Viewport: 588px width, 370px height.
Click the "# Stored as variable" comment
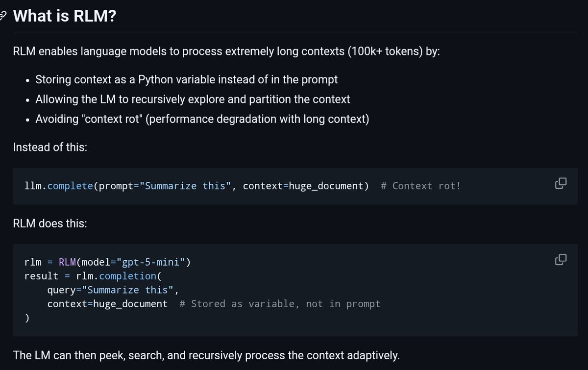[x=280, y=304]
